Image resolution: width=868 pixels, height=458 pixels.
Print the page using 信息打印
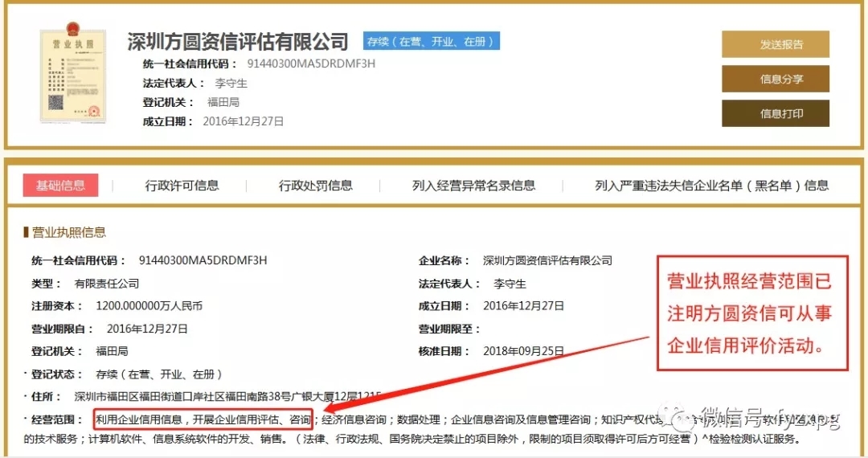point(775,113)
